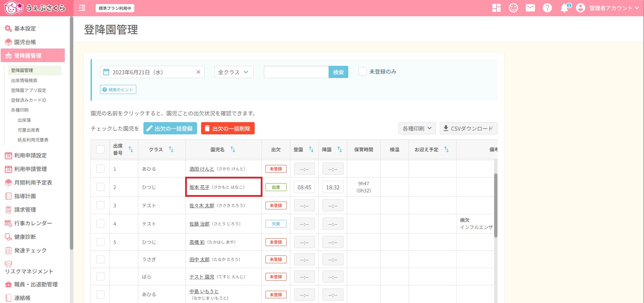
Task: Open the 全クラス class dropdown
Action: (234, 72)
